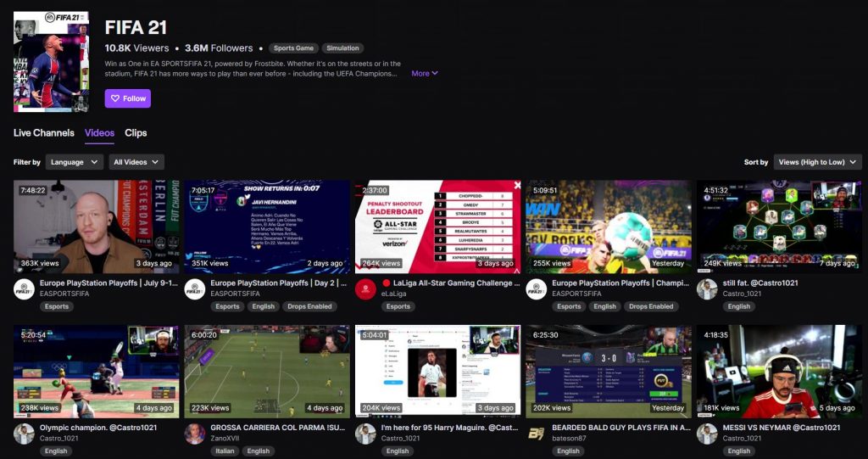Image resolution: width=868 pixels, height=459 pixels.
Task: Switch to the Live Channels tab
Action: [44, 133]
